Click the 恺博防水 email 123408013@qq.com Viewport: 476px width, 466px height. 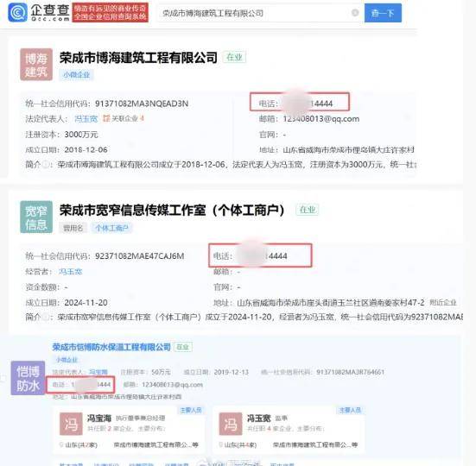pyautogui.click(x=172, y=385)
